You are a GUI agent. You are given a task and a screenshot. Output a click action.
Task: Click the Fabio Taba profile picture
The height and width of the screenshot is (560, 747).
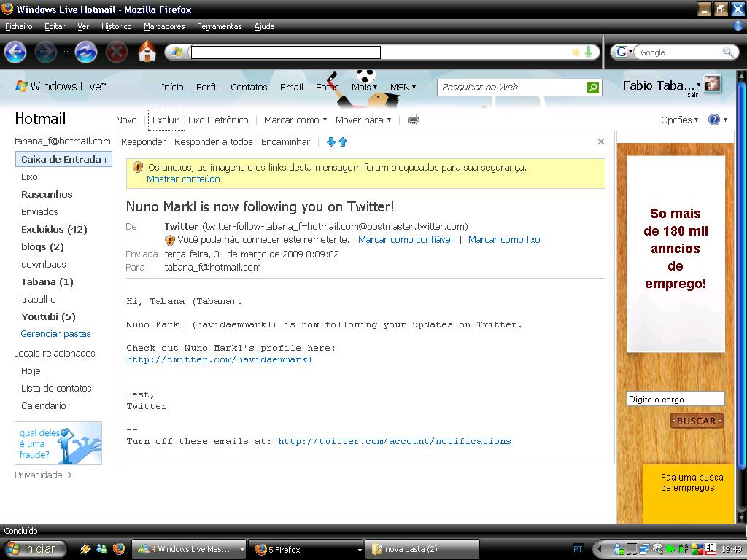[712, 84]
